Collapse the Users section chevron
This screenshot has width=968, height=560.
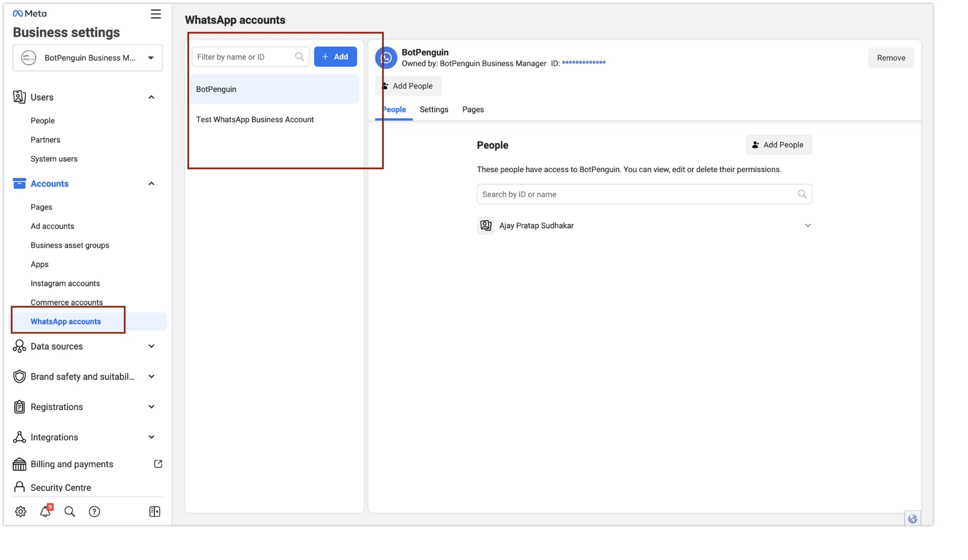click(x=151, y=97)
